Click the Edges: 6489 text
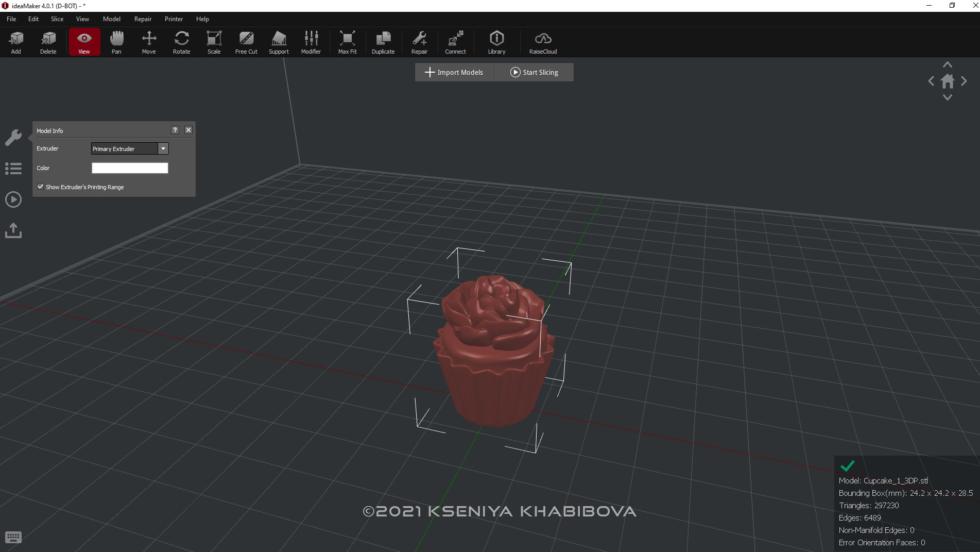This screenshot has width=980, height=552. 859,517
